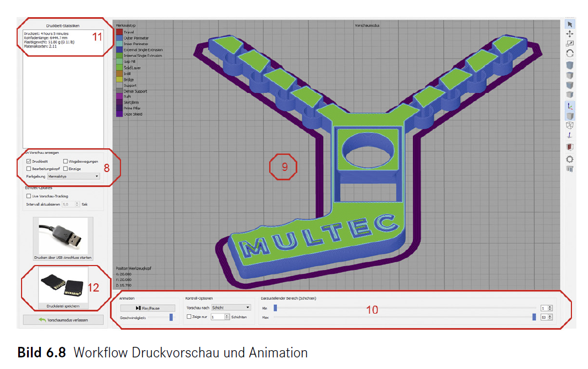Choose the scale tool icon

point(570,44)
